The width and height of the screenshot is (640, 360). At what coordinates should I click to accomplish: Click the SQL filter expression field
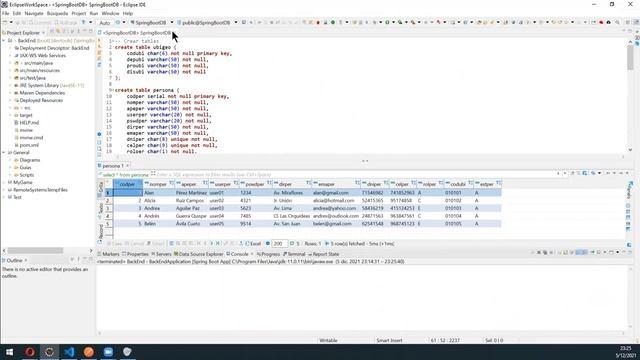click(355, 174)
